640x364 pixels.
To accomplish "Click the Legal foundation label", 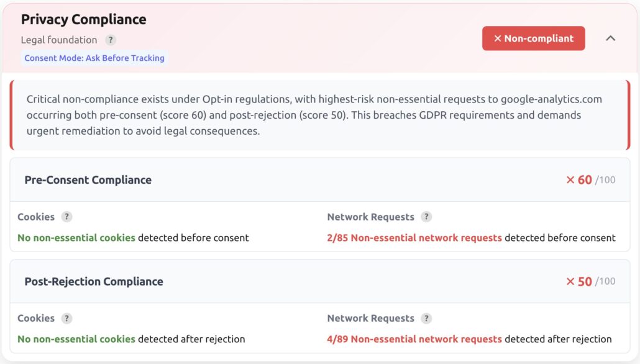I will (59, 40).
